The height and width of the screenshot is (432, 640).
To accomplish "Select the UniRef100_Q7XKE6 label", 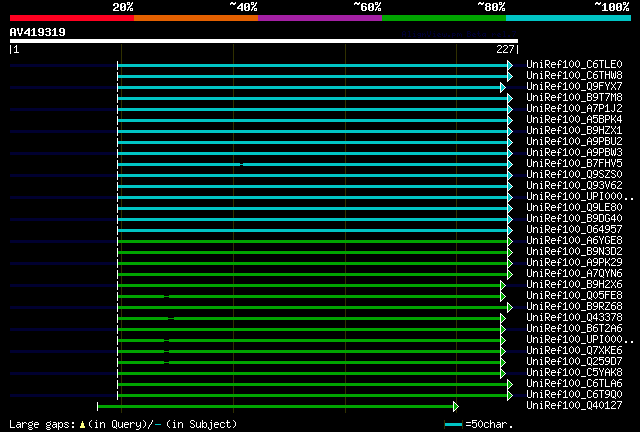I will (574, 351).
